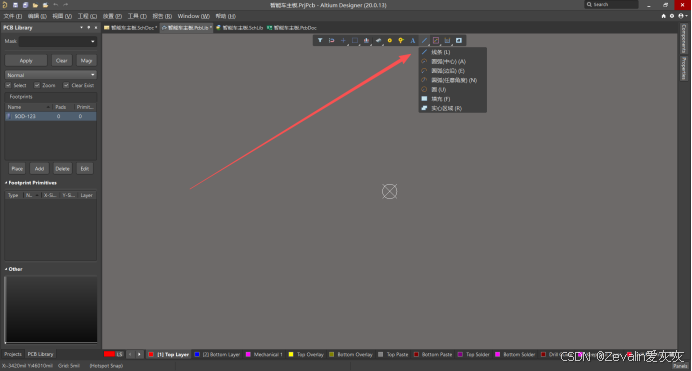Select the Top Layer tab

[x=169, y=354]
